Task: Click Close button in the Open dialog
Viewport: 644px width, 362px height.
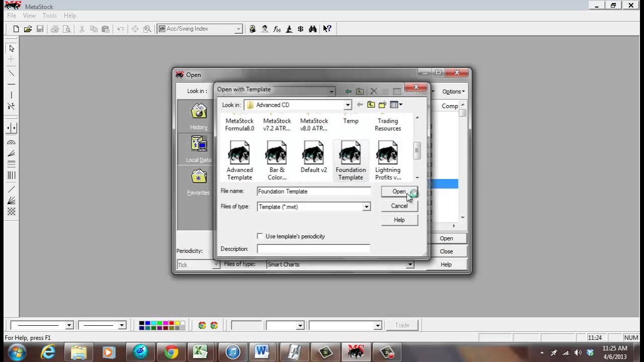Action: point(446,251)
